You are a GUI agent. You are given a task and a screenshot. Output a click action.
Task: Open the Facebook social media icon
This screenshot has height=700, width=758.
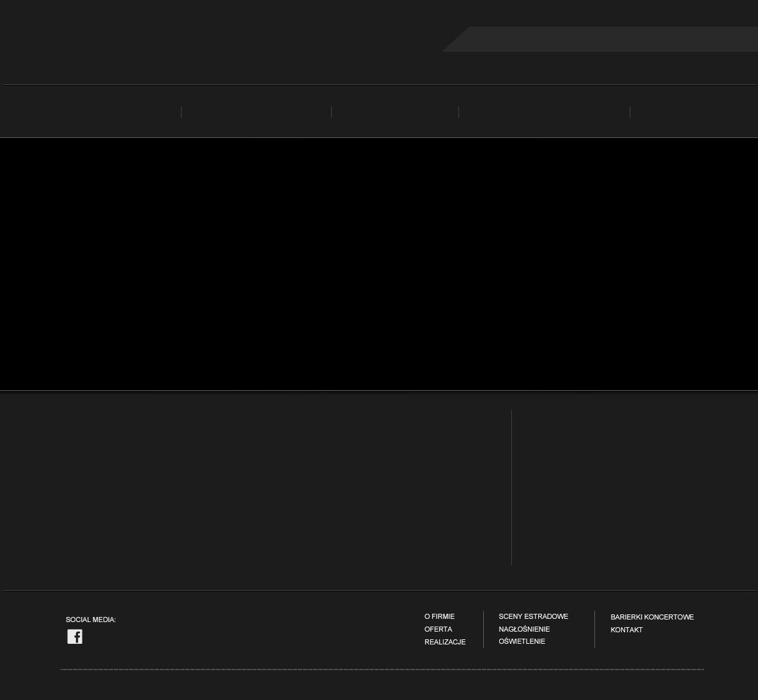[75, 637]
